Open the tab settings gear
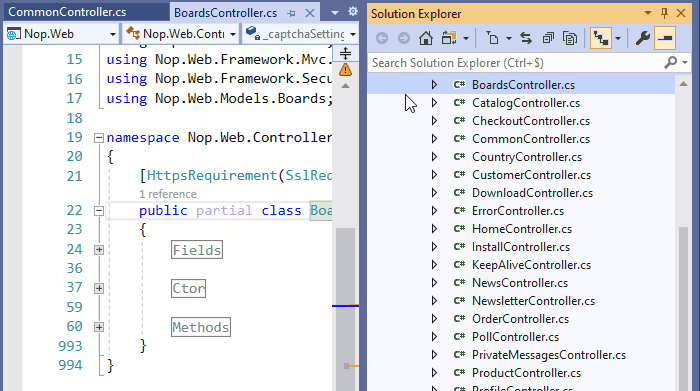The width and height of the screenshot is (700, 391). [353, 11]
